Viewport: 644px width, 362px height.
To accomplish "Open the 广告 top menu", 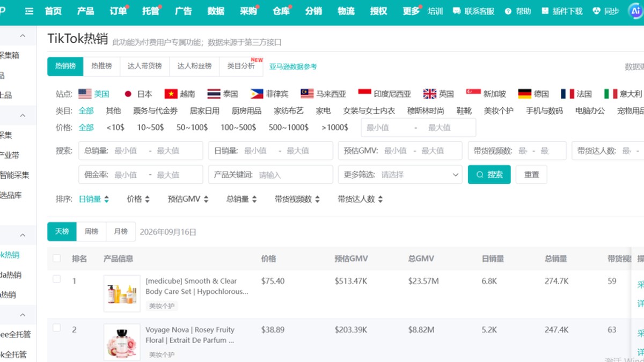I will (183, 11).
